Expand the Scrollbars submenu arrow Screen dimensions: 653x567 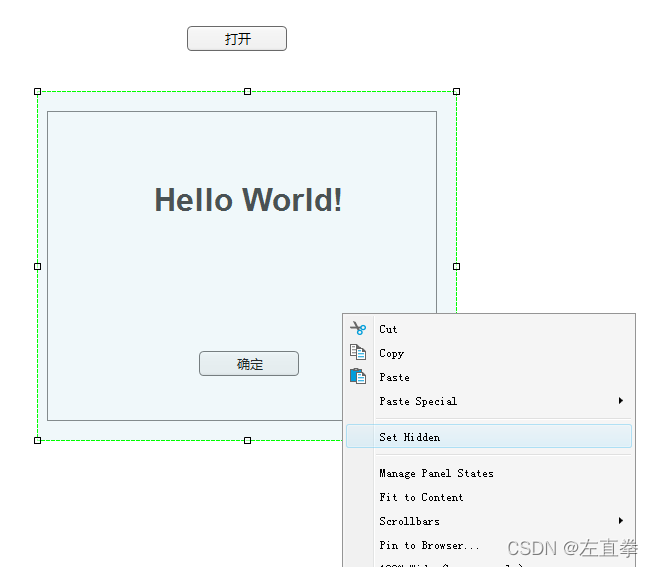pos(621,521)
